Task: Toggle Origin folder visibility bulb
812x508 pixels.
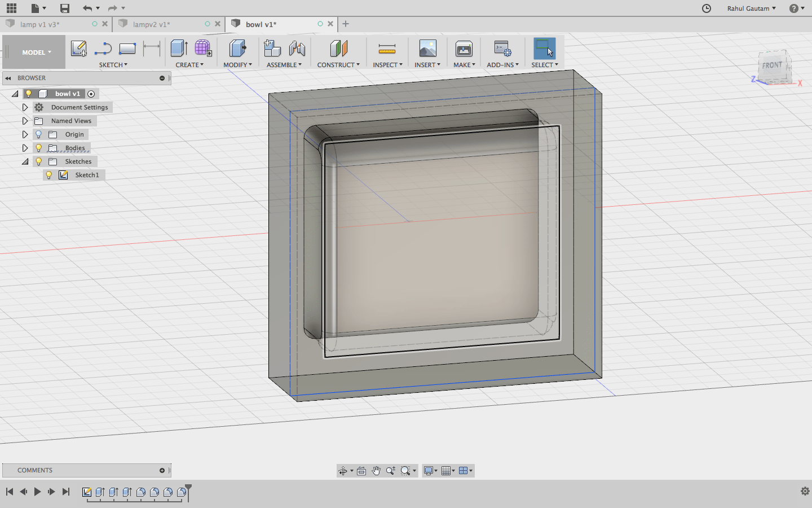Action: 38,134
